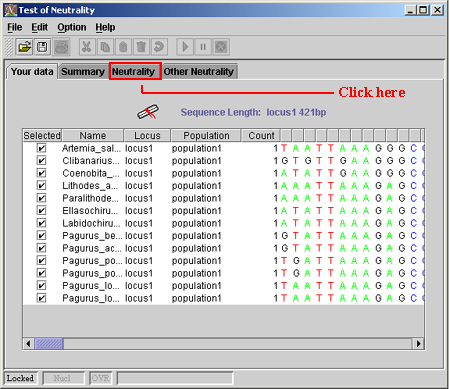Toggle Lithodes_a... row checkbox
The height and width of the screenshot is (389, 450).
[x=42, y=186]
